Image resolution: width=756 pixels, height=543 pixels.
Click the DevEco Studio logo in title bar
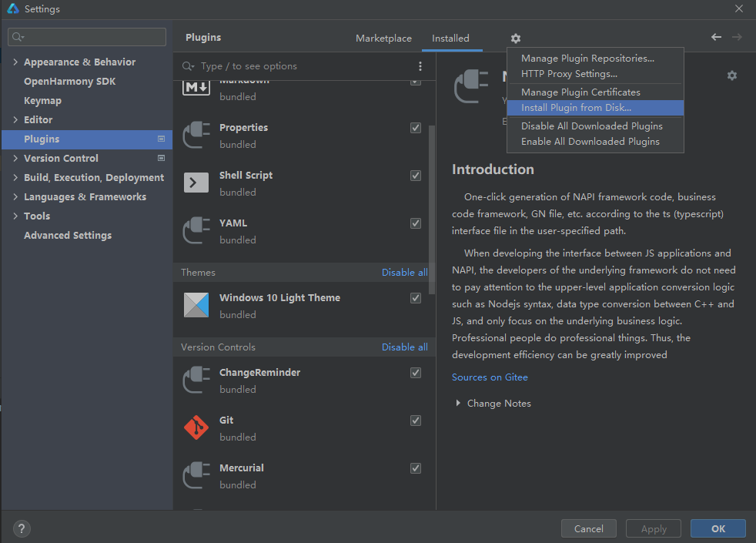pos(13,8)
